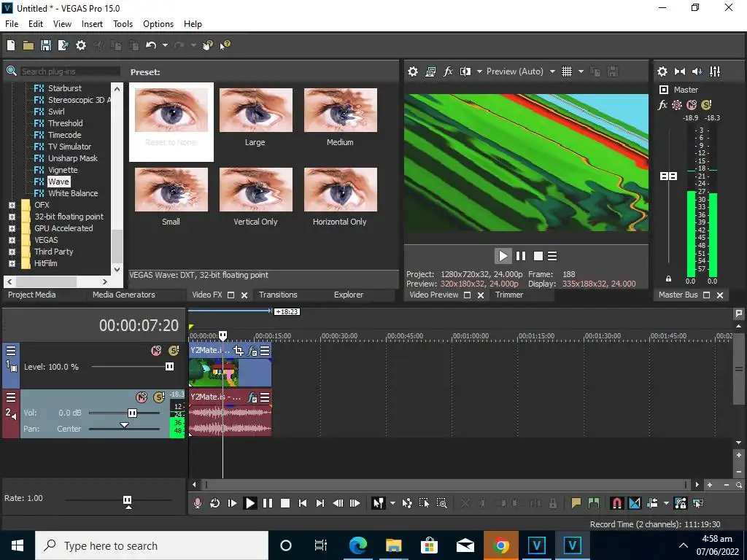Click the downmix output icon in Master Bus
Viewport: 747px width, 560px height.
pos(680,71)
